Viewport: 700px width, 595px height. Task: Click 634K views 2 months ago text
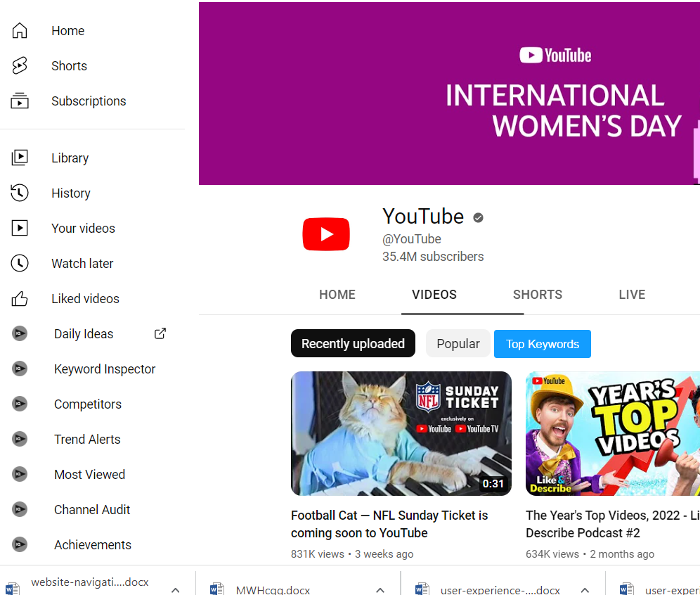[x=590, y=554]
